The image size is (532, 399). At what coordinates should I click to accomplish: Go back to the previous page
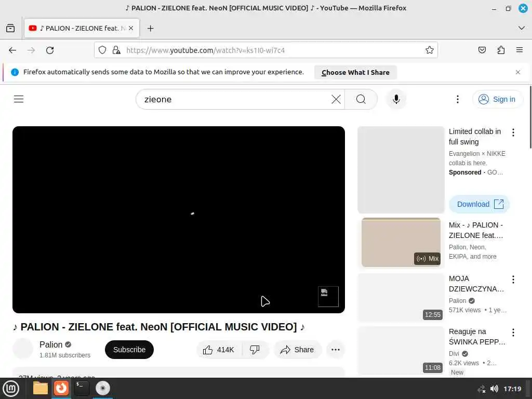[x=12, y=50]
